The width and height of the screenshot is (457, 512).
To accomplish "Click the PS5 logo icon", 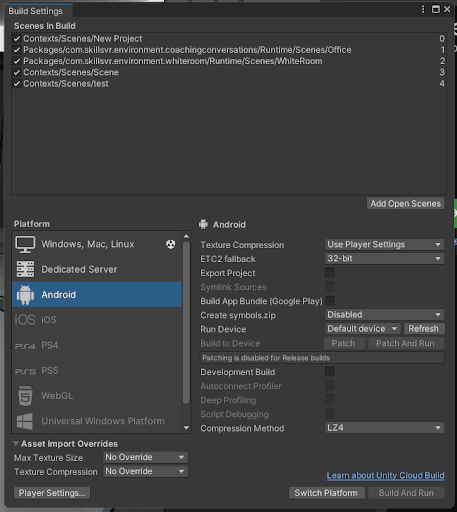I will 25,371.
